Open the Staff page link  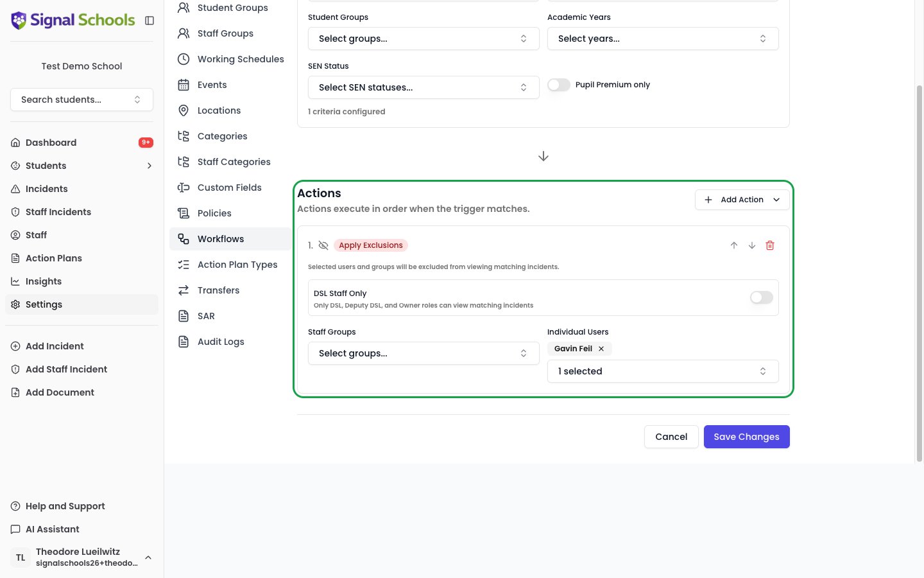coord(81,235)
